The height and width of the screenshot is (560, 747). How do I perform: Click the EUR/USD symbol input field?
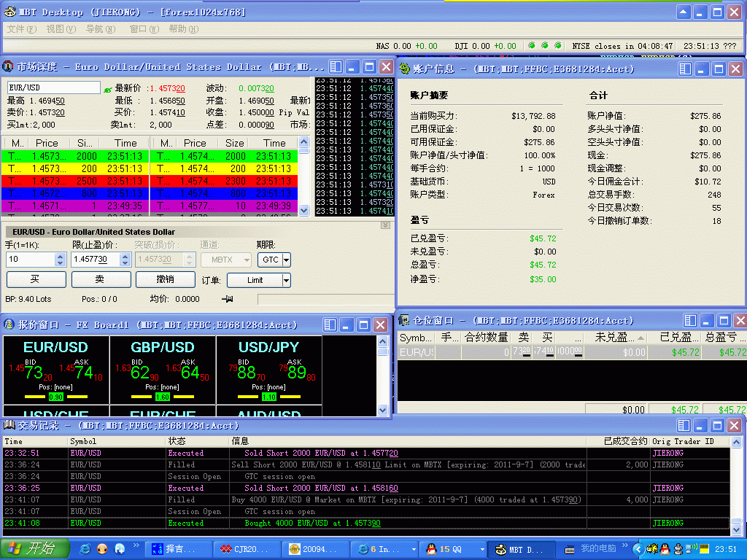click(x=53, y=87)
